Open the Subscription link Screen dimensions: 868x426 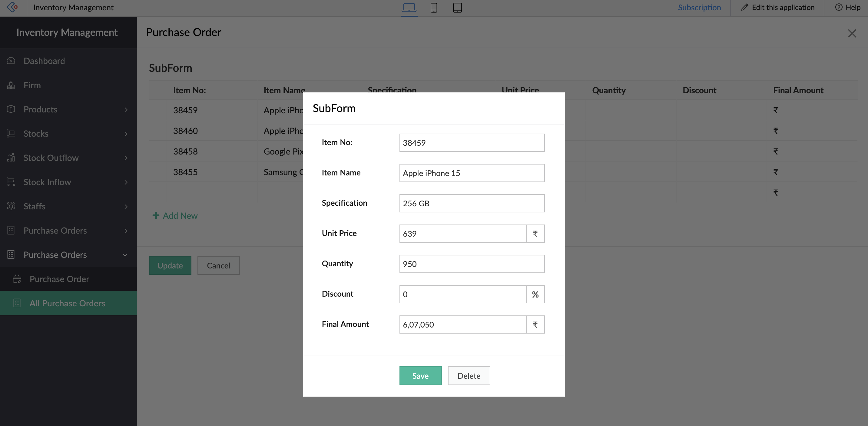click(x=699, y=7)
